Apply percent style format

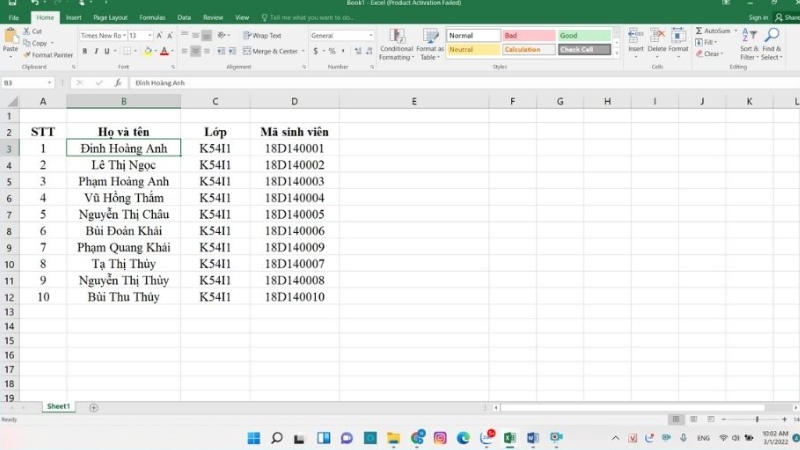[332, 51]
